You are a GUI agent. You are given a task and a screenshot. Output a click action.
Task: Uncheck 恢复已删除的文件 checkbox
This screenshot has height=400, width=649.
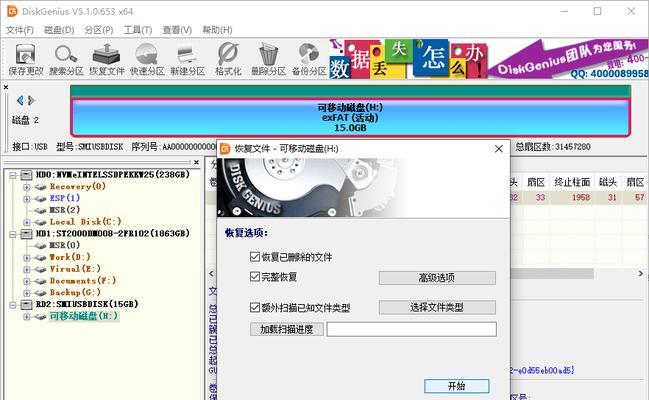pyautogui.click(x=254, y=257)
